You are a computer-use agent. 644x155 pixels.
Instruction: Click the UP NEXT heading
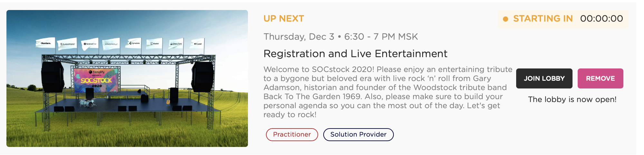point(283,19)
